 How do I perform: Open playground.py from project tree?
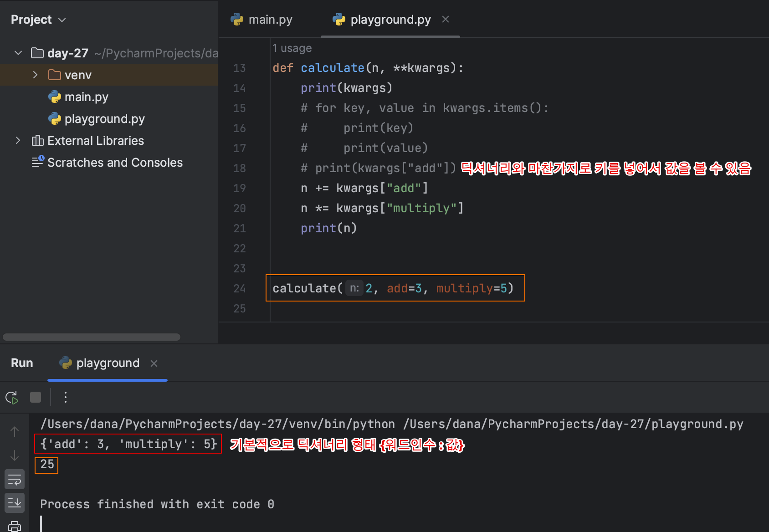109,118
